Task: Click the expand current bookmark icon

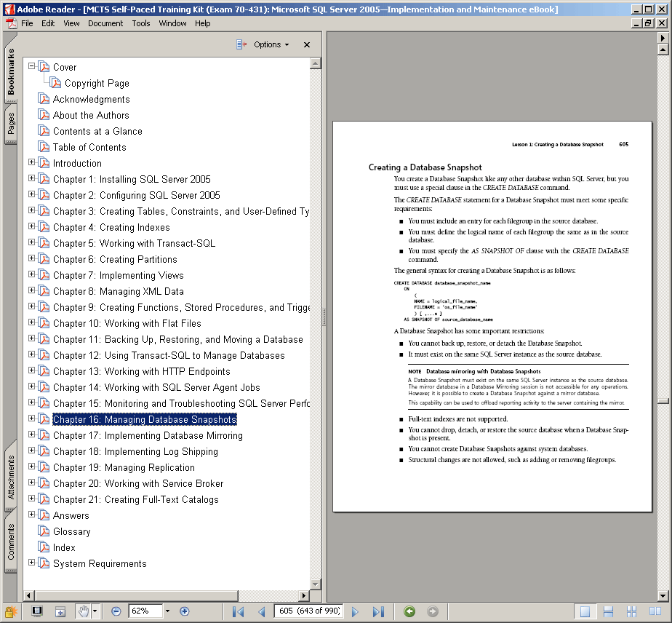Action: pyautogui.click(x=241, y=44)
